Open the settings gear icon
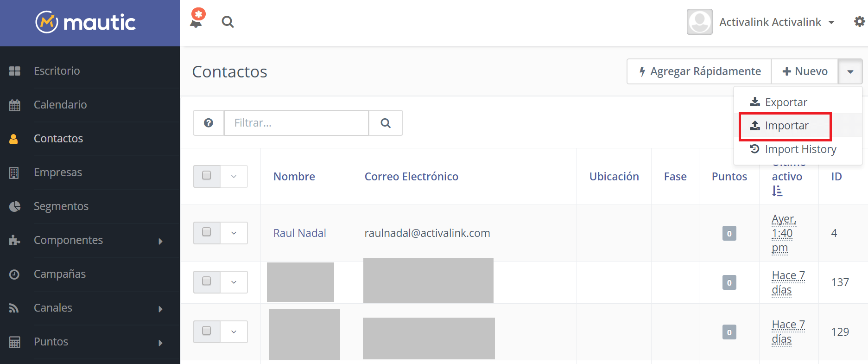The image size is (868, 364). coord(859,22)
